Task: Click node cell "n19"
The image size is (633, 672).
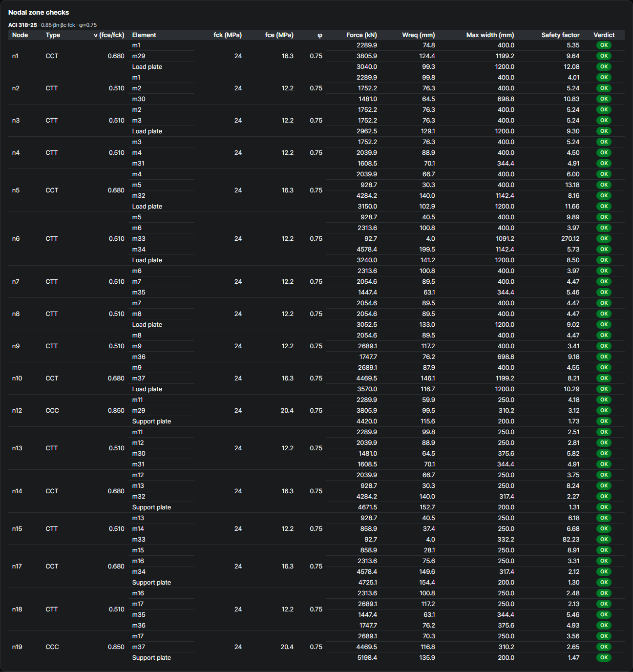Action: pyautogui.click(x=17, y=647)
